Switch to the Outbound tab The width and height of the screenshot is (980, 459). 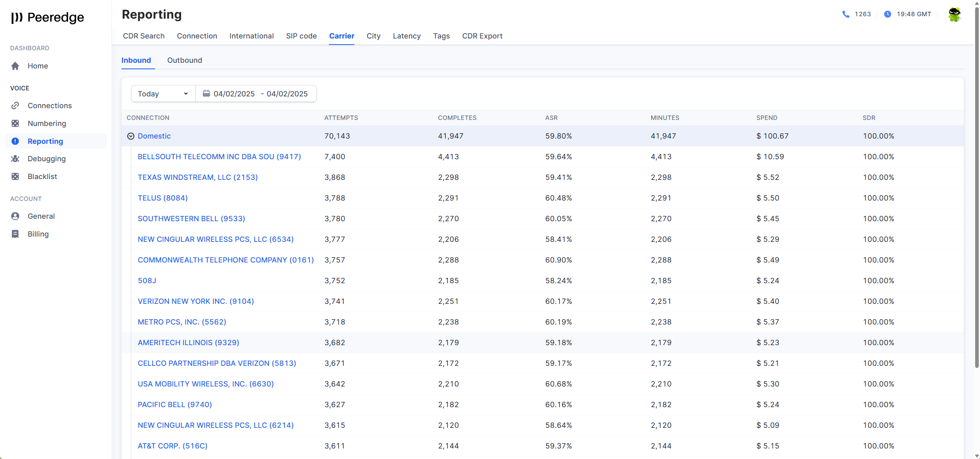point(185,60)
